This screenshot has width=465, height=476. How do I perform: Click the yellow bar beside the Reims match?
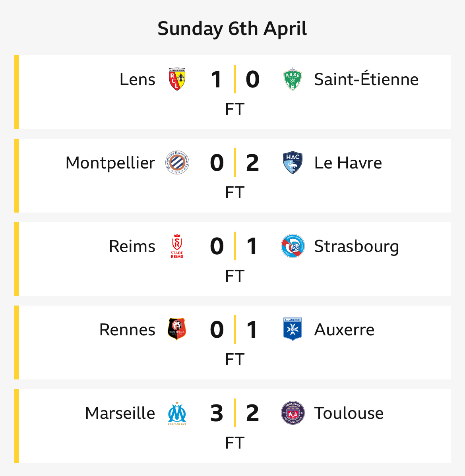(x=17, y=259)
